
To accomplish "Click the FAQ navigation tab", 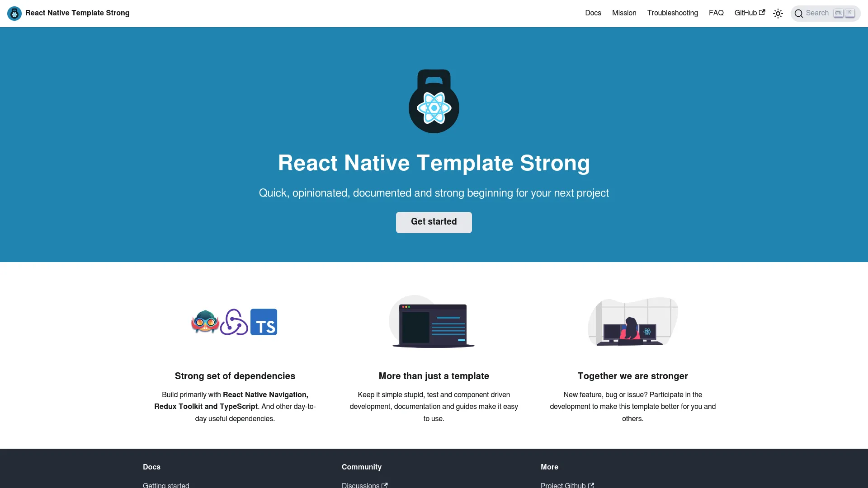I will 716,13.
